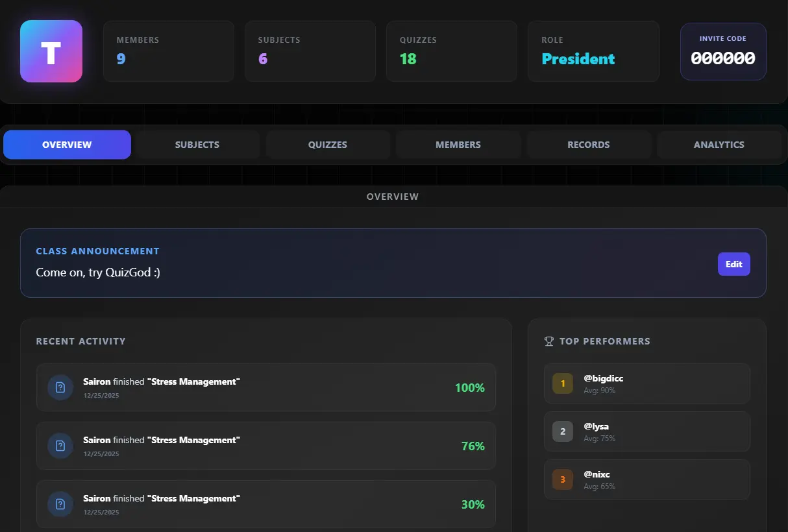Click the Quizzes count stat card
This screenshot has width=788, height=532.
(452, 51)
